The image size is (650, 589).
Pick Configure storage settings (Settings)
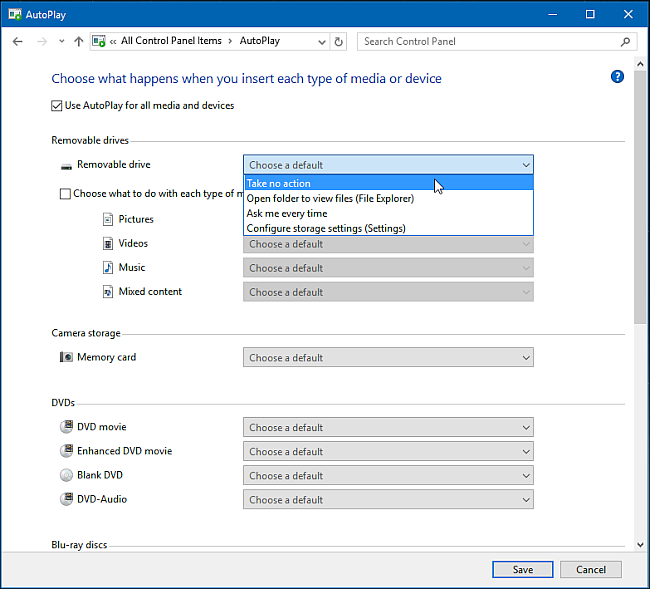(388, 228)
